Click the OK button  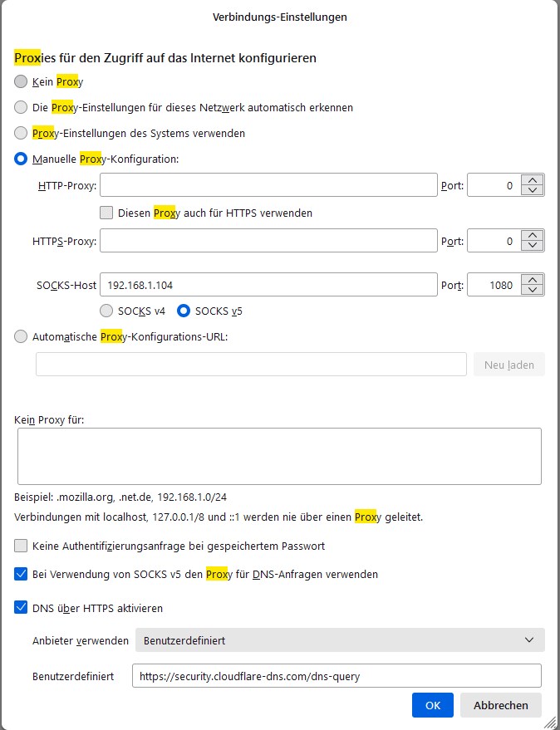click(432, 705)
